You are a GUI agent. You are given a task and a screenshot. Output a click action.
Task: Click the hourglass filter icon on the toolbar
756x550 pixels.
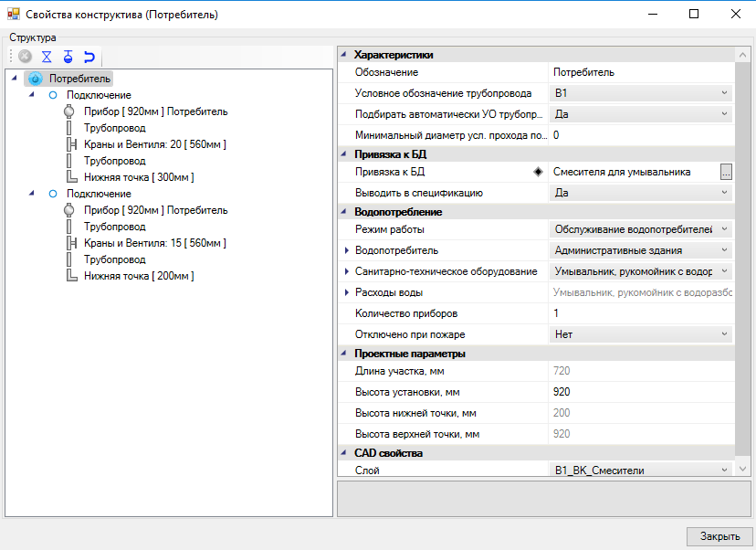click(47, 56)
